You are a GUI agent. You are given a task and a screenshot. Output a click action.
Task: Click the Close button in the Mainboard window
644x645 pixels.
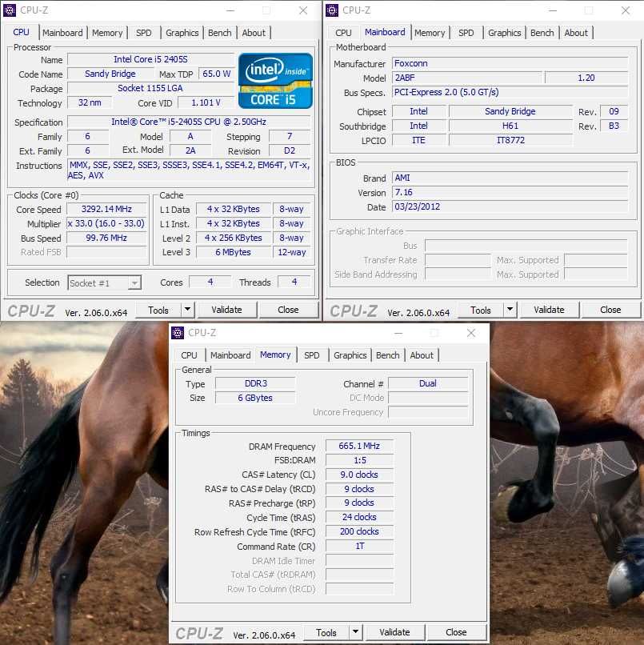pyautogui.click(x=610, y=310)
